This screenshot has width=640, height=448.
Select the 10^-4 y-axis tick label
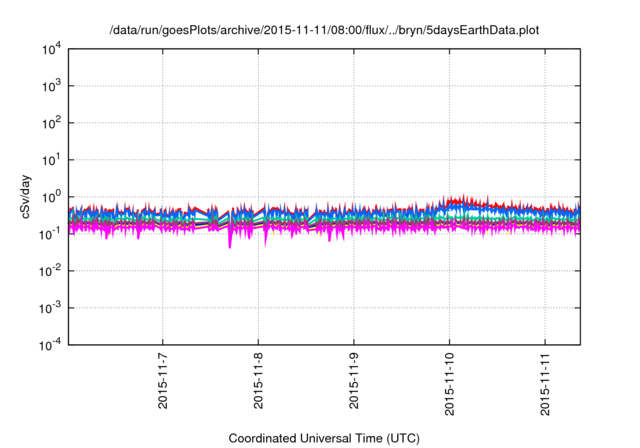[50, 345]
